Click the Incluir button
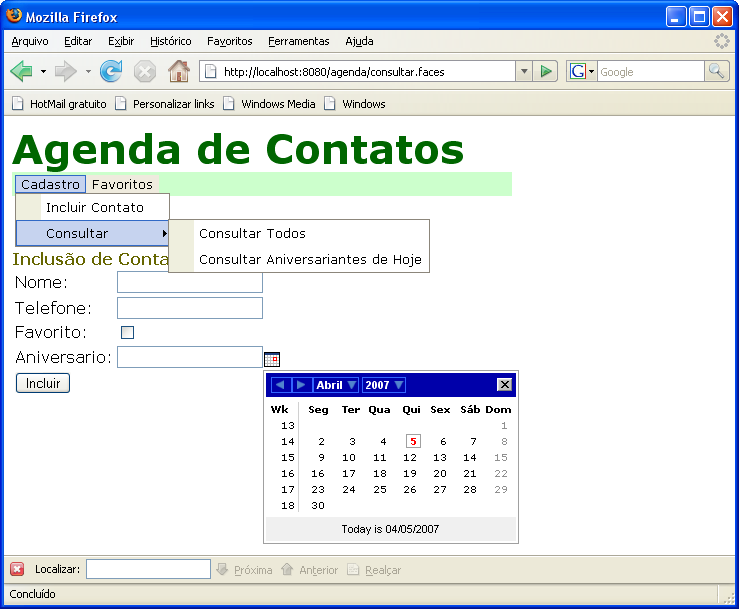Viewport: 739px width, 609px height. (x=43, y=383)
